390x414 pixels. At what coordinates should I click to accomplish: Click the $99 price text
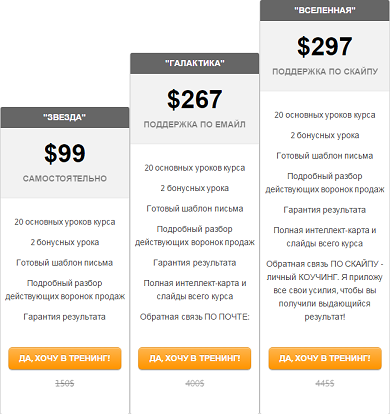(x=65, y=154)
